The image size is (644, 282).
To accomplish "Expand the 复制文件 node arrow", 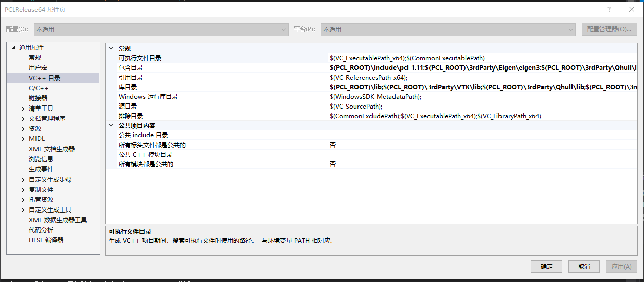I will (x=23, y=190).
